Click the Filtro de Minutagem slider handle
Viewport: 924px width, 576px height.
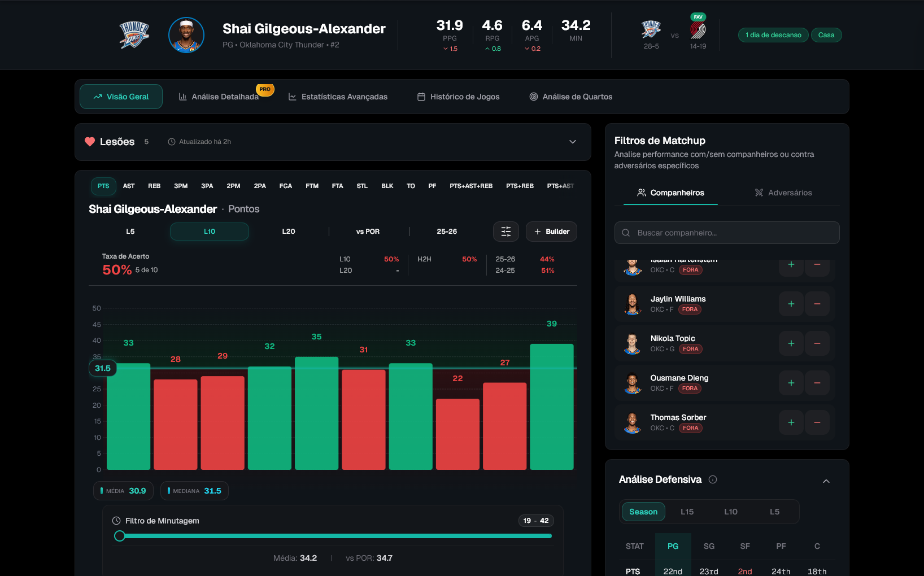120,536
